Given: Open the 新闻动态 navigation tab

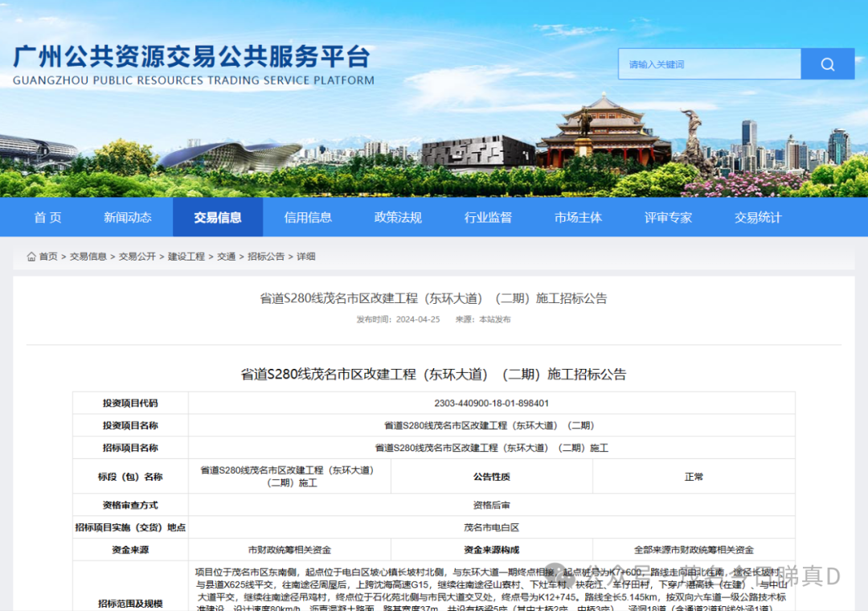Looking at the screenshot, I should tap(128, 217).
